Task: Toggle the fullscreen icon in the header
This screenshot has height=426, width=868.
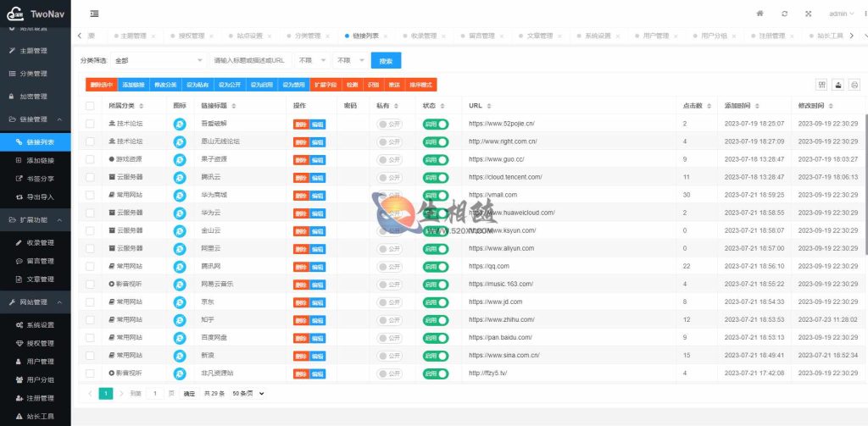Action: 808,14
